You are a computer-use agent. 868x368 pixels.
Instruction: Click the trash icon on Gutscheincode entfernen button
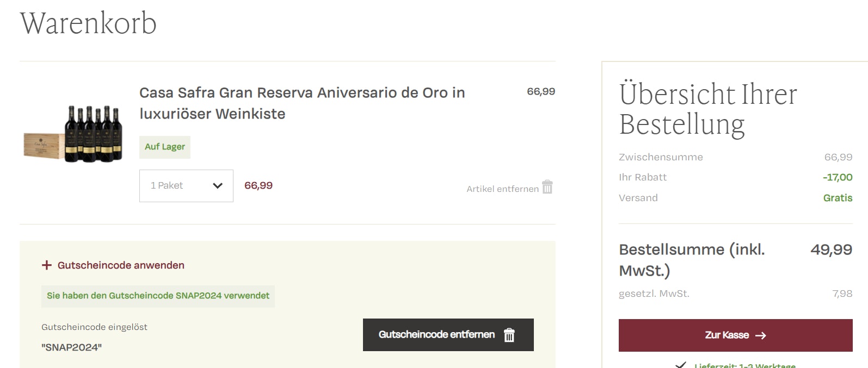[x=509, y=335]
